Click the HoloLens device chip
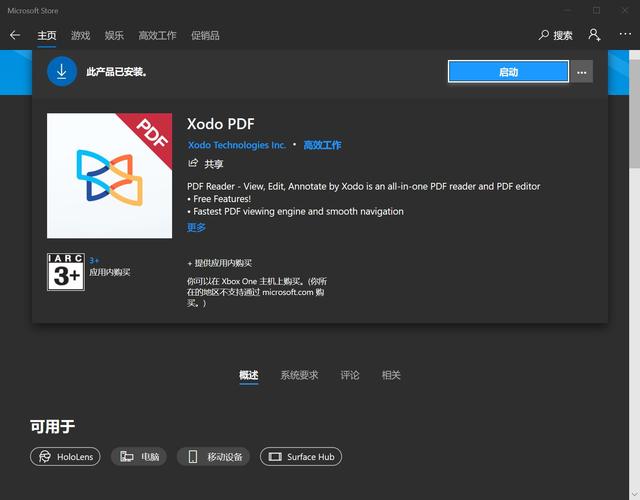Screen dimensions: 640x500 coord(65,457)
